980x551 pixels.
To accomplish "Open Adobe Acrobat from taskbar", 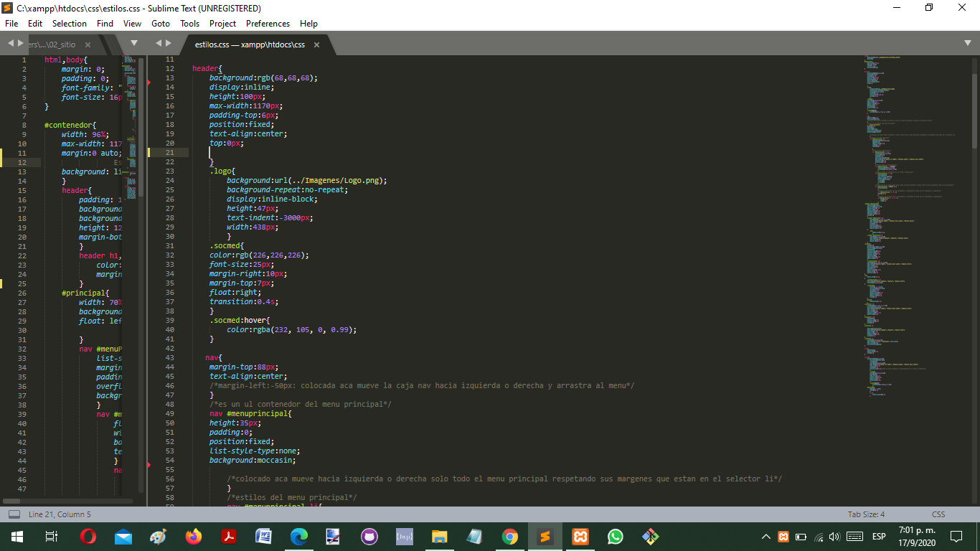I will pyautogui.click(x=229, y=537).
